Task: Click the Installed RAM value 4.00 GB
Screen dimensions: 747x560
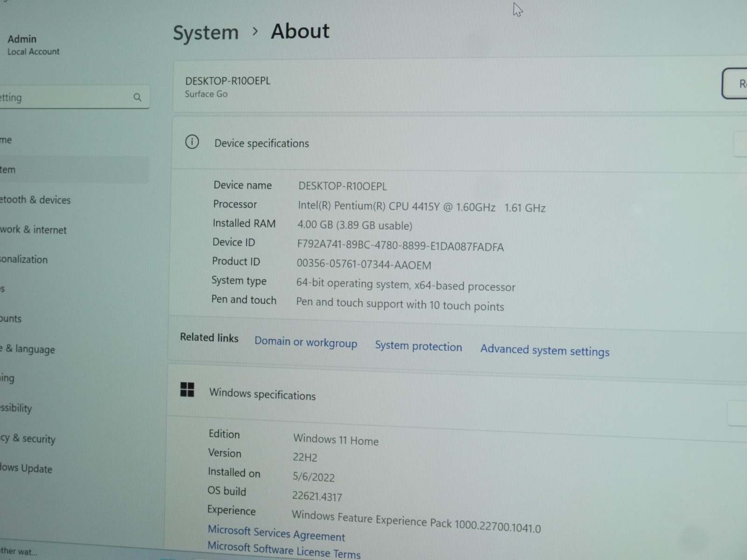Action: tap(355, 225)
